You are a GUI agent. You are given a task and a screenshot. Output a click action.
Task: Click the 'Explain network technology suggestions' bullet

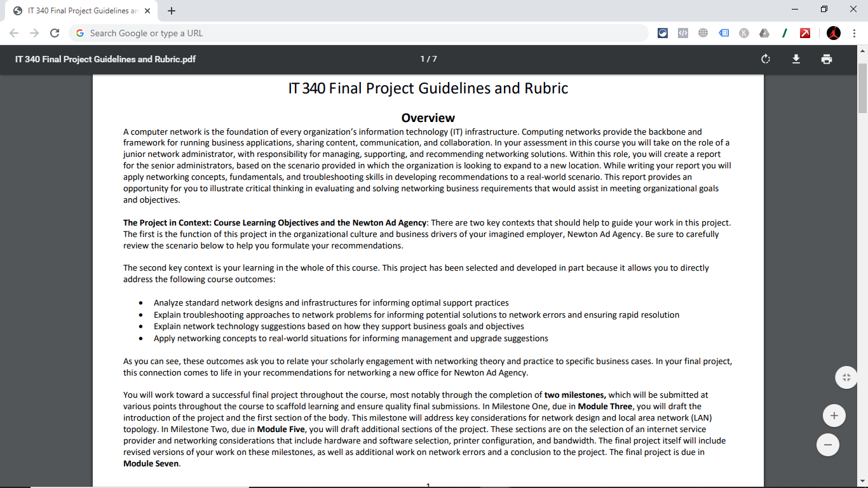[x=339, y=327]
